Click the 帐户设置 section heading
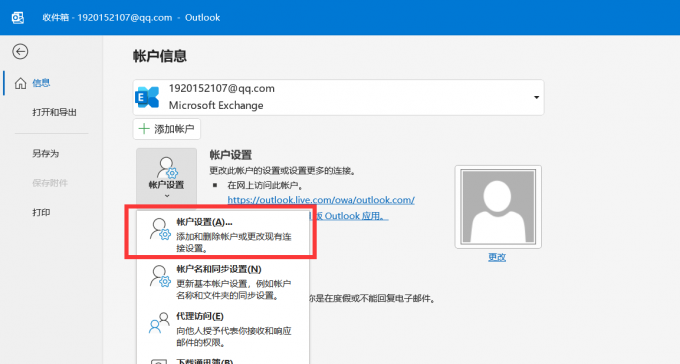Viewport: 680px width, 364px height. tap(231, 155)
